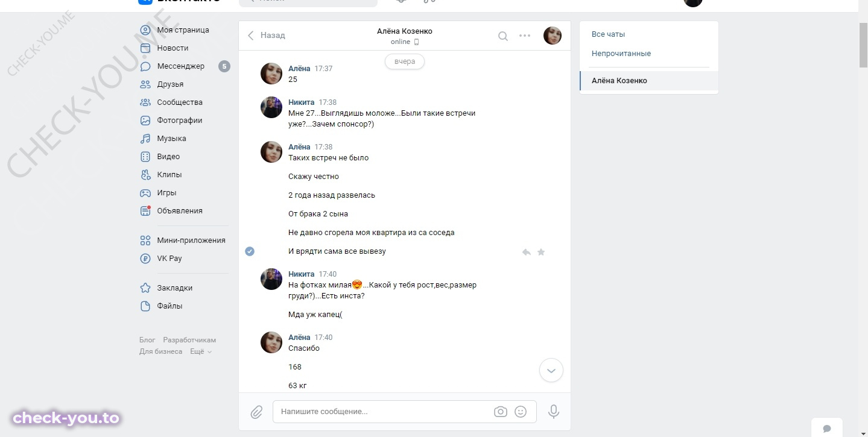Open the chat bubble widget bottom right
The image size is (868, 437).
827,429
